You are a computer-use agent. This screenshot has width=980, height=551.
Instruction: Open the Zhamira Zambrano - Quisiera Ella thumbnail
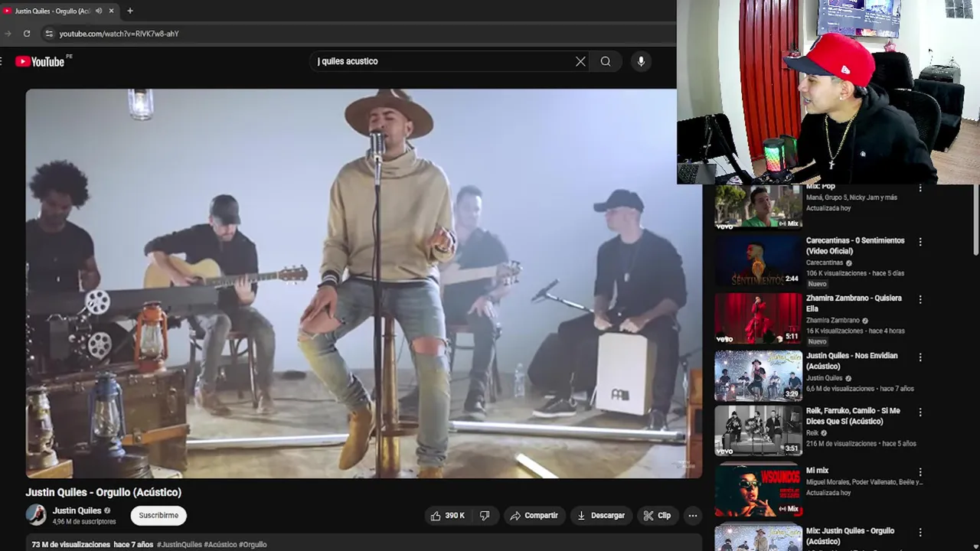pyautogui.click(x=758, y=318)
